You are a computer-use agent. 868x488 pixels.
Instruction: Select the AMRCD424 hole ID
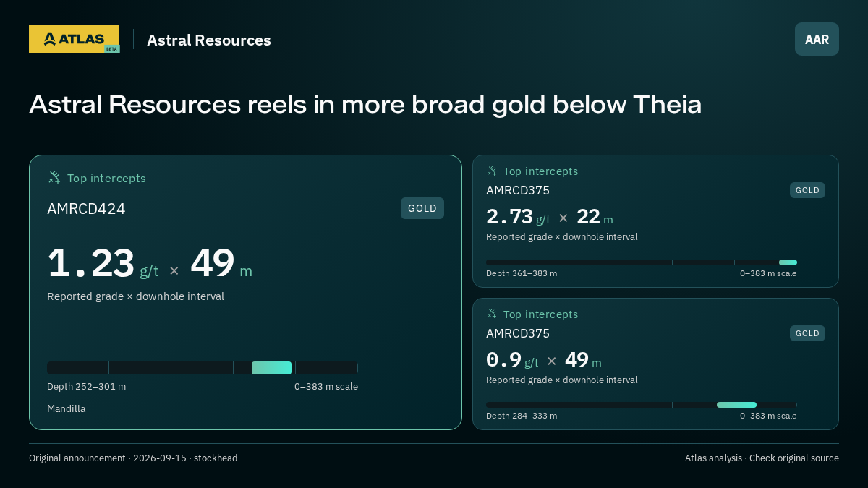86,209
